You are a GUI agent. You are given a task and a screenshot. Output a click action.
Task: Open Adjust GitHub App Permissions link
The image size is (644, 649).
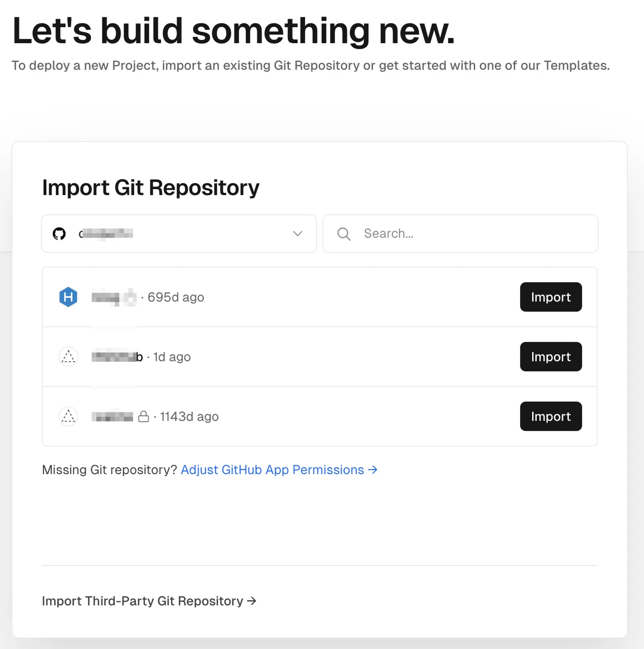[x=272, y=470]
